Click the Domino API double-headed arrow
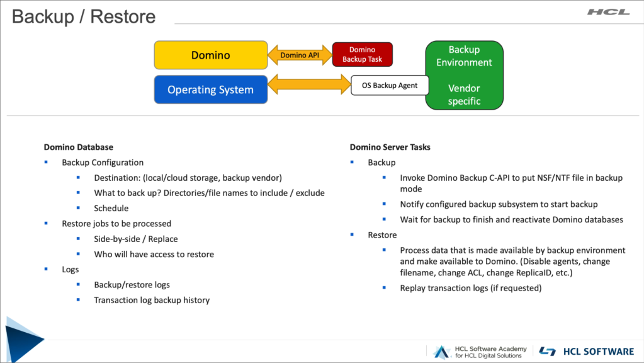 point(300,55)
